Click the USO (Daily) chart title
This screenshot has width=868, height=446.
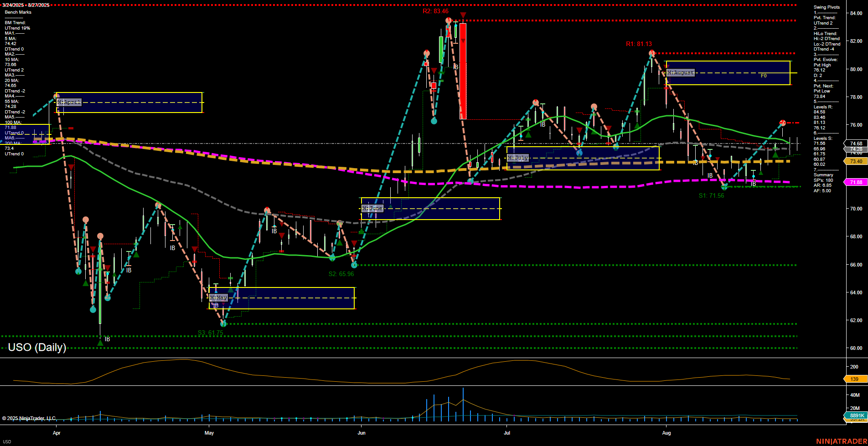pos(37,347)
